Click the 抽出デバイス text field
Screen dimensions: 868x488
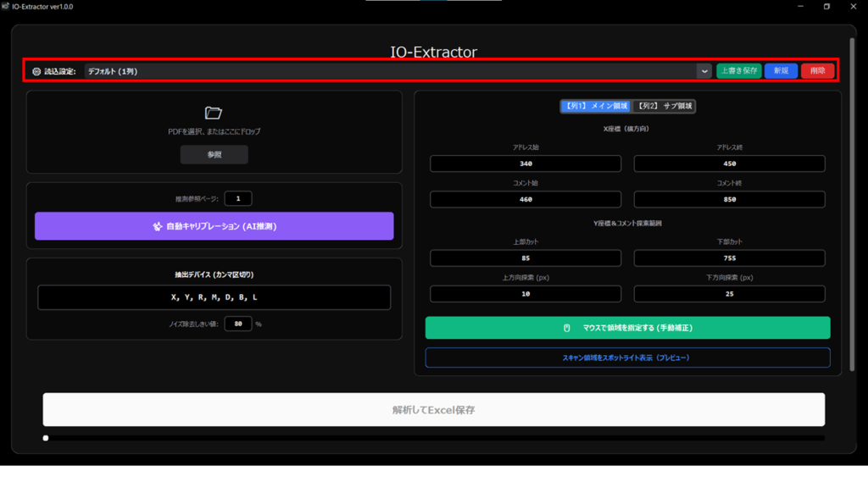(214, 297)
